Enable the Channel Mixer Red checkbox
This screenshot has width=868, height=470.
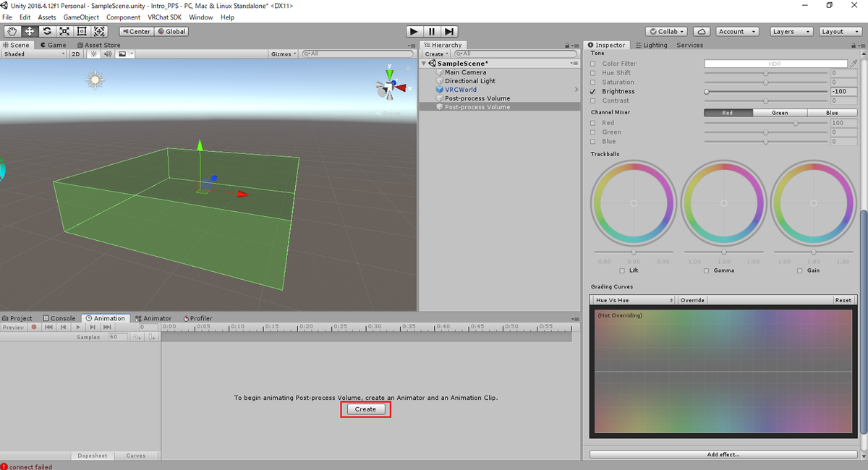point(594,123)
